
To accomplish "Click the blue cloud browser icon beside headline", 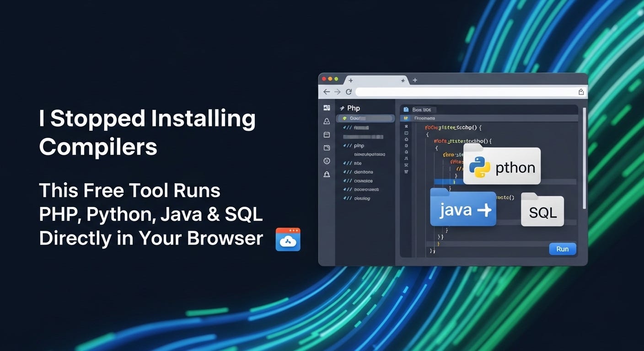I will click(288, 239).
